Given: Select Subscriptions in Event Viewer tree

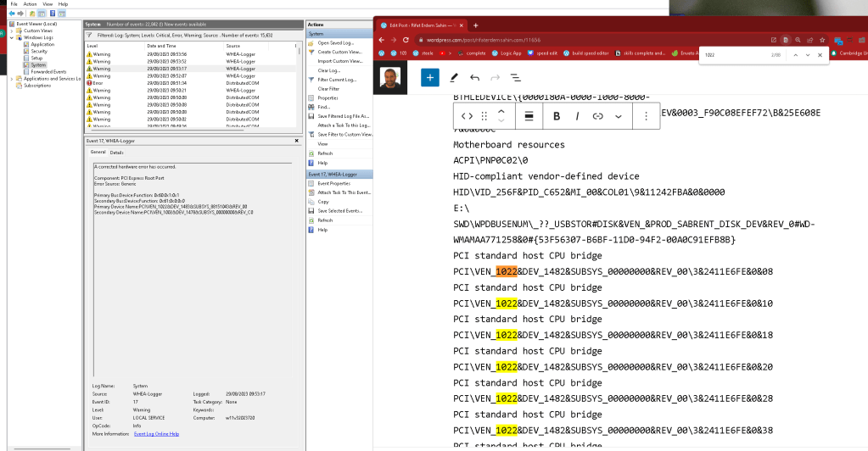Looking at the screenshot, I should [37, 86].
